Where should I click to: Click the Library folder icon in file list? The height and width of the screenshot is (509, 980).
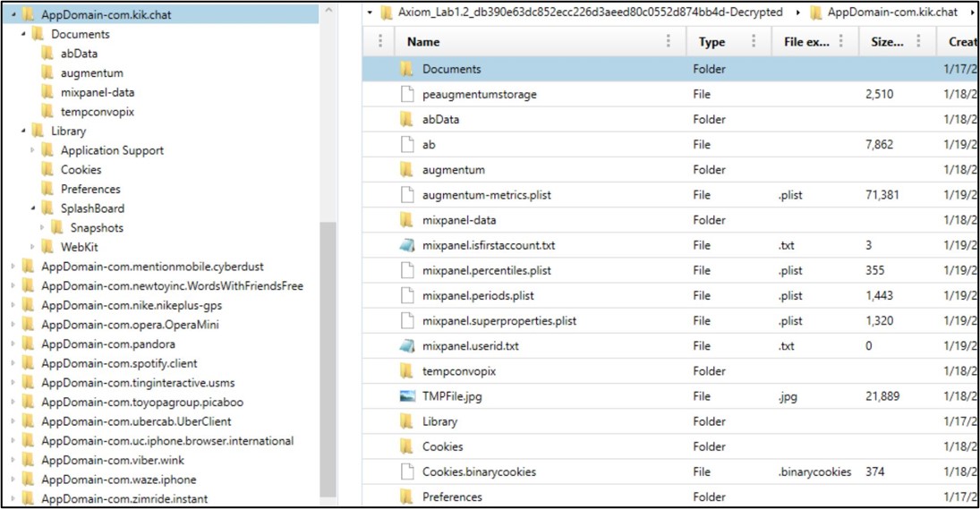(x=407, y=421)
